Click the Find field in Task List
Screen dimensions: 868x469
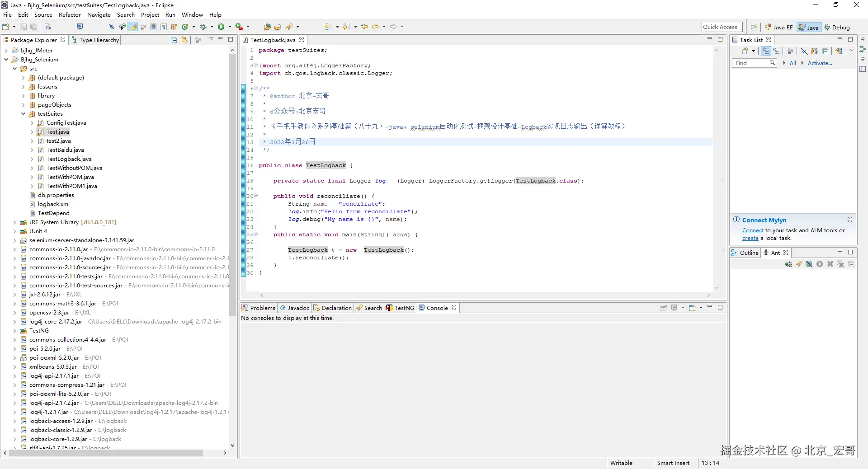(x=751, y=63)
